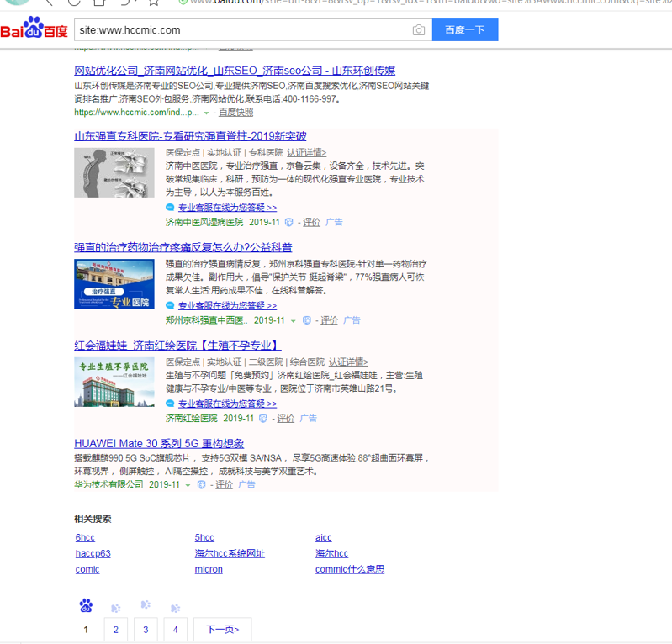The width and height of the screenshot is (672, 644).
Task: Open camera image search icon
Action: (x=419, y=30)
